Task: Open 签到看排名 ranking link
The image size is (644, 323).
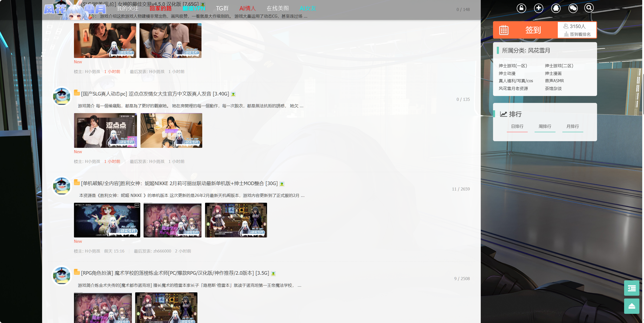Action: coord(577,34)
